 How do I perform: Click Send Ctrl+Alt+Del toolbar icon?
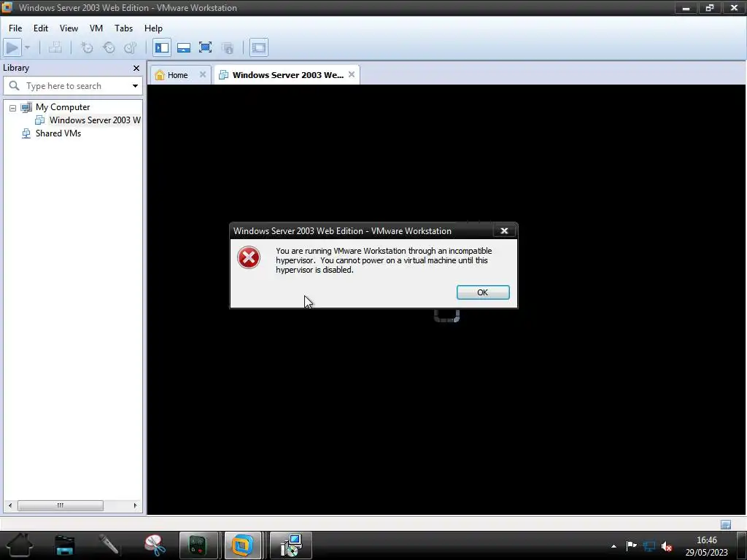click(x=55, y=47)
